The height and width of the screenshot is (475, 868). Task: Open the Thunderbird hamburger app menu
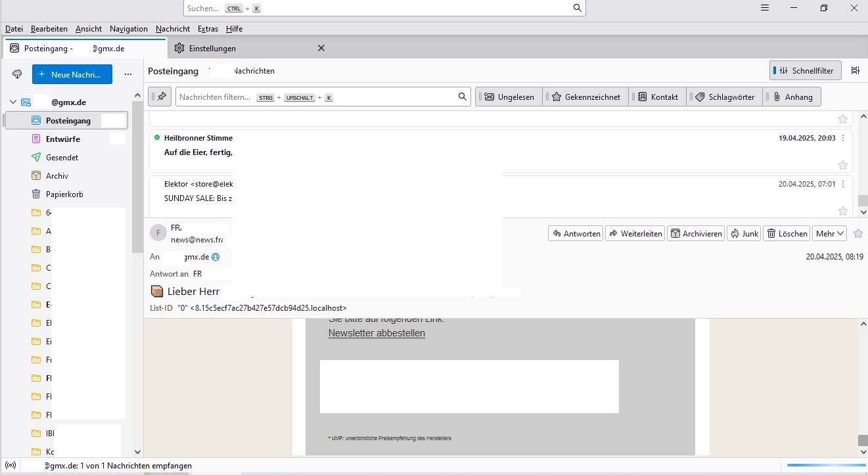(764, 8)
